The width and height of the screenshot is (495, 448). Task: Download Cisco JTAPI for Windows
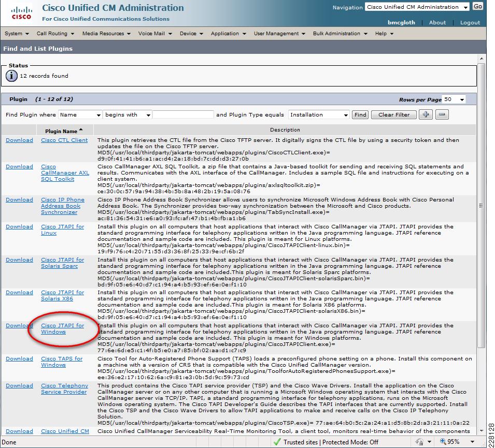click(19, 326)
